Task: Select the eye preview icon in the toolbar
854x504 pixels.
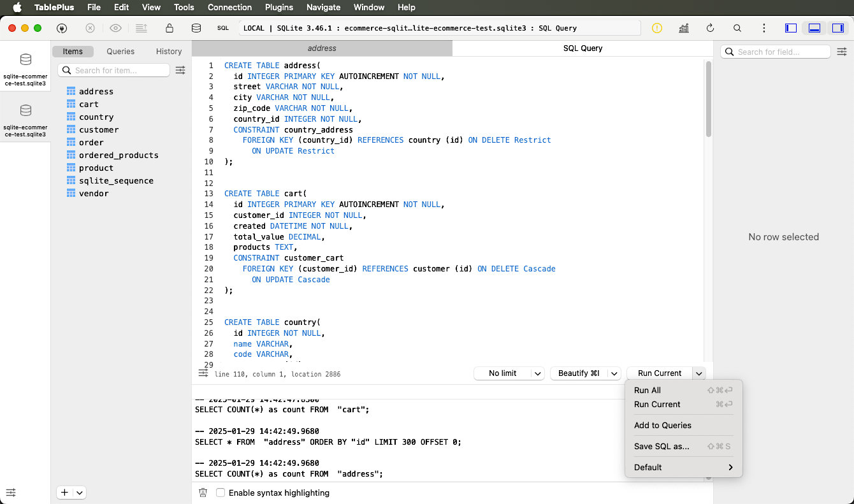Action: [x=115, y=28]
